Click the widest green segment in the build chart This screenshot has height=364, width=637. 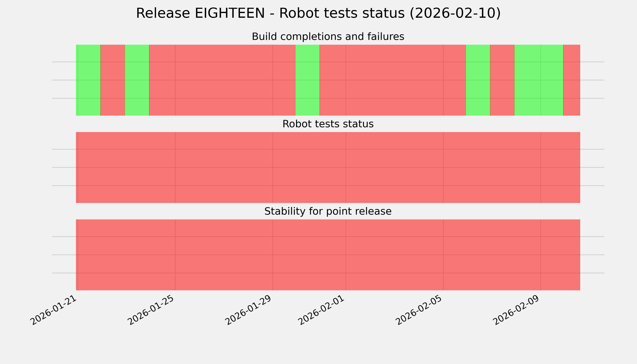coord(539,80)
